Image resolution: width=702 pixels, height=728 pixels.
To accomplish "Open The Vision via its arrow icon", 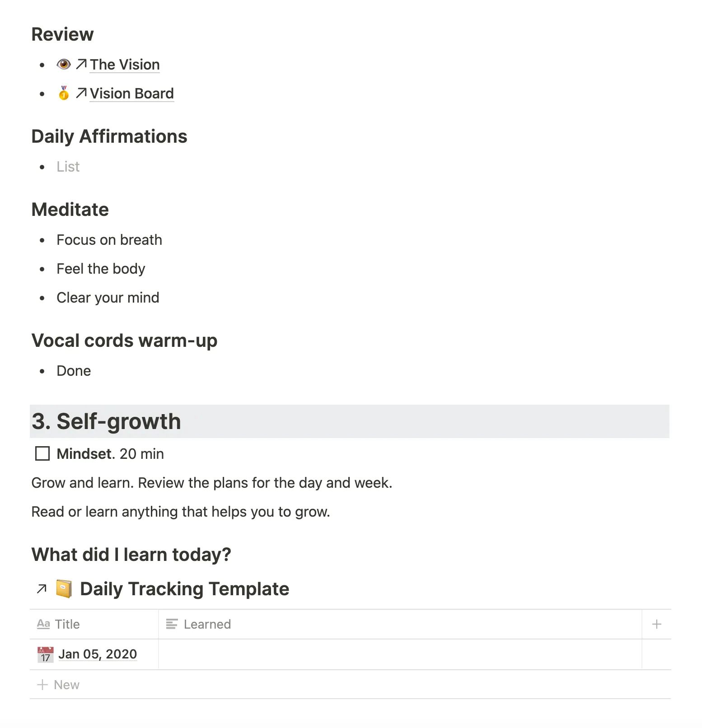I will click(x=80, y=64).
